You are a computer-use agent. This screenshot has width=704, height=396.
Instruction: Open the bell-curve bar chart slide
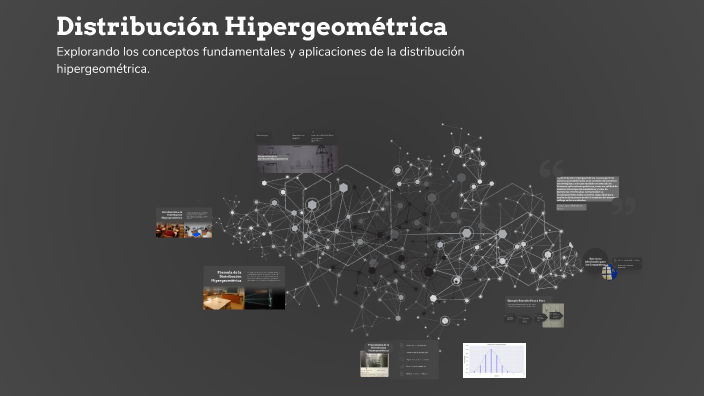494,360
